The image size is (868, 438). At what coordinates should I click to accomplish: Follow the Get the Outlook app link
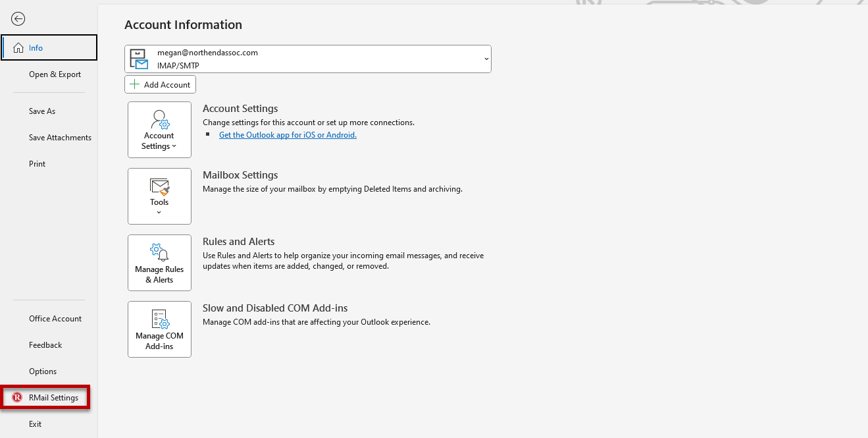(x=288, y=135)
